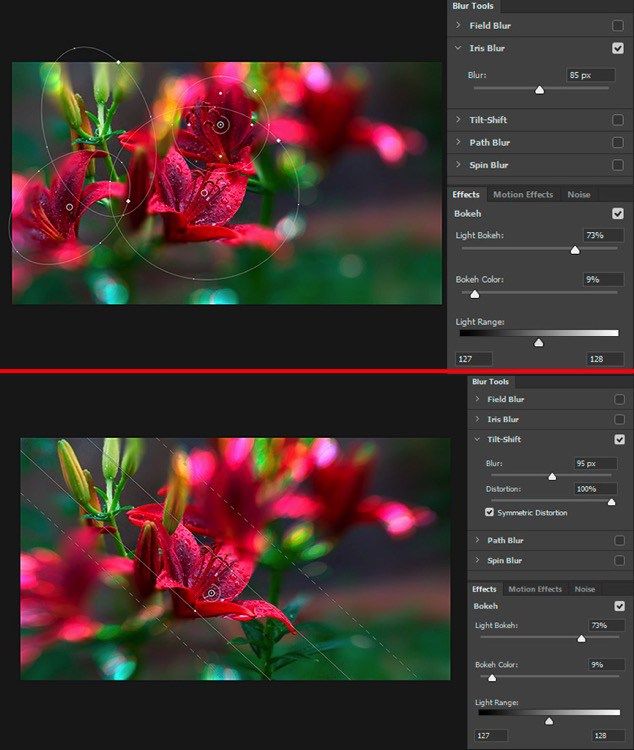Expand Spin Blur in the upper panel
Screen dimensions: 634x750
coord(458,165)
